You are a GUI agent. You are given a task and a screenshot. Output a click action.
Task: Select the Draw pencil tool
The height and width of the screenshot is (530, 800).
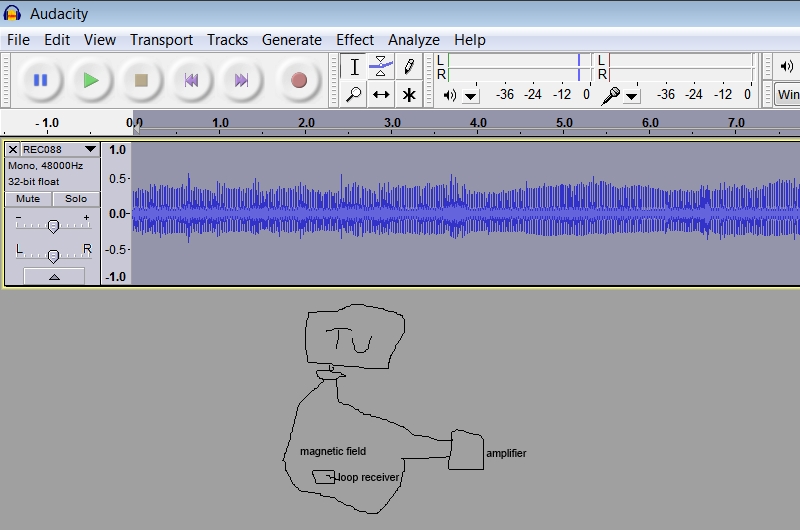click(409, 67)
